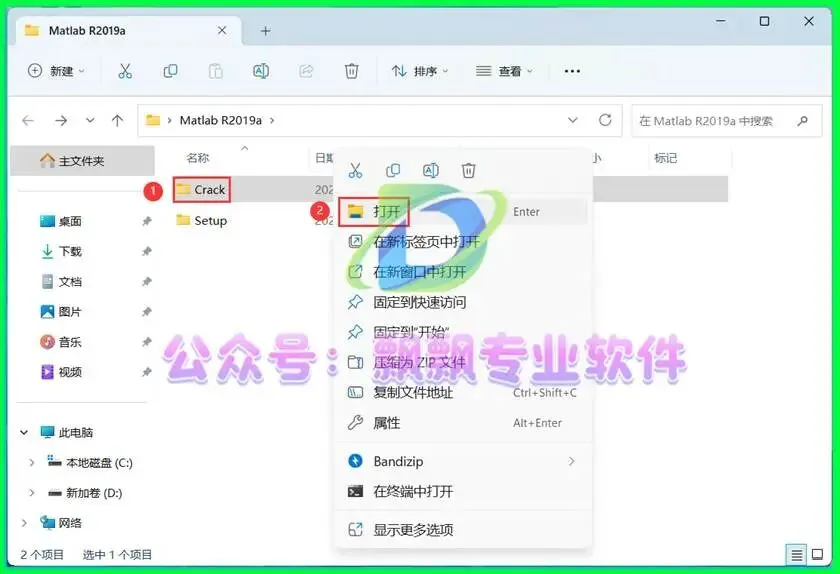
Task: Click the Paste icon in the toolbar
Action: pos(215,71)
